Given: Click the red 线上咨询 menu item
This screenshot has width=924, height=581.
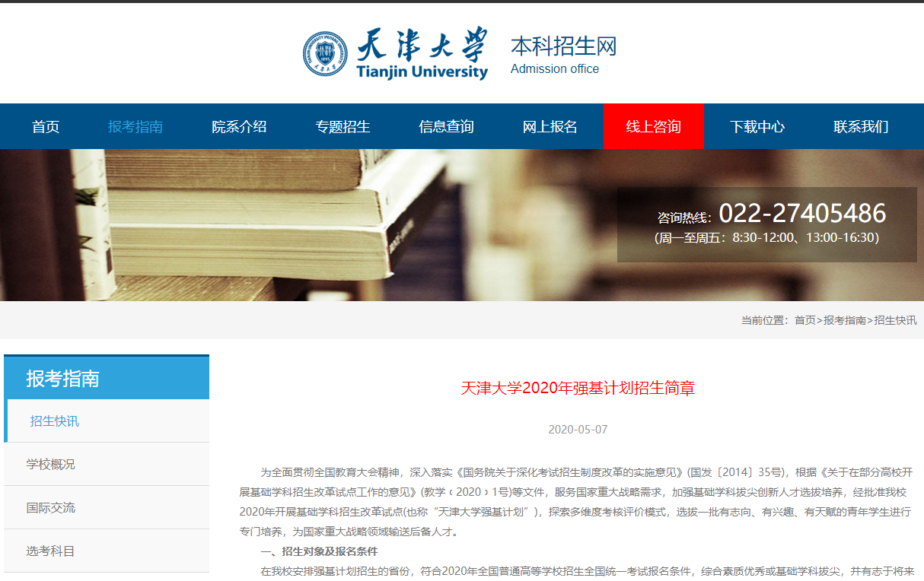Looking at the screenshot, I should tap(654, 126).
